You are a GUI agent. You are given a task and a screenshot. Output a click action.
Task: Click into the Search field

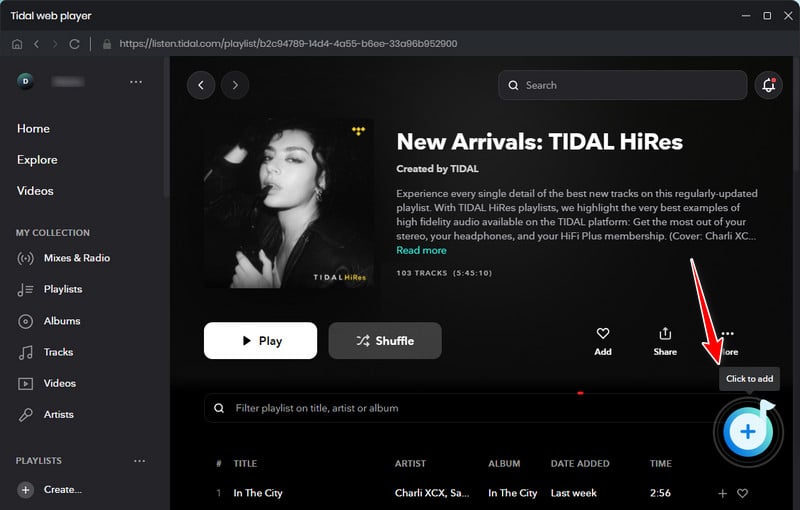(622, 85)
